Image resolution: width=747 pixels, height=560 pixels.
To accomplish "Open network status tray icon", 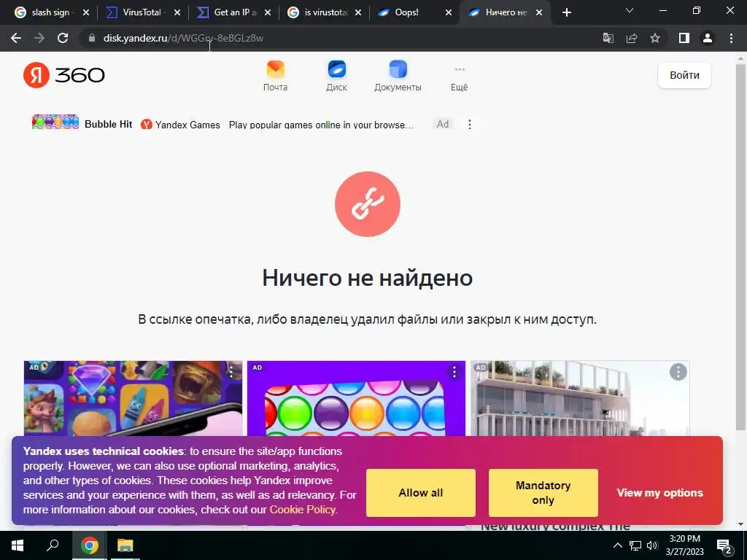I will 635,545.
